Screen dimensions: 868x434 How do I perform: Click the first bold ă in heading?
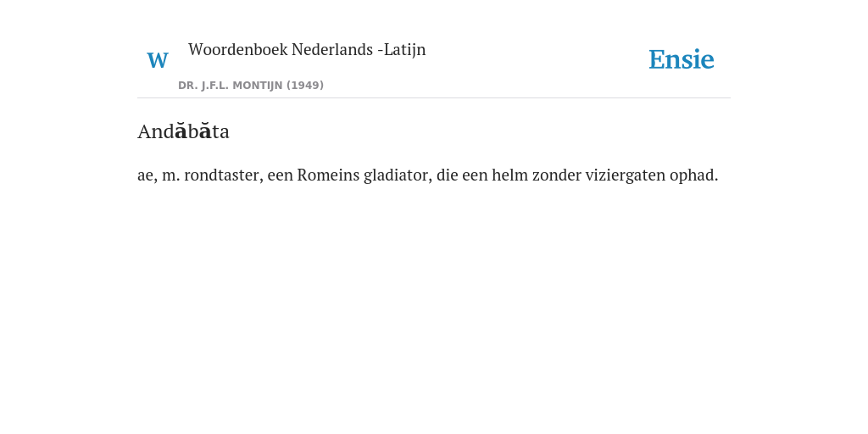click(x=181, y=131)
